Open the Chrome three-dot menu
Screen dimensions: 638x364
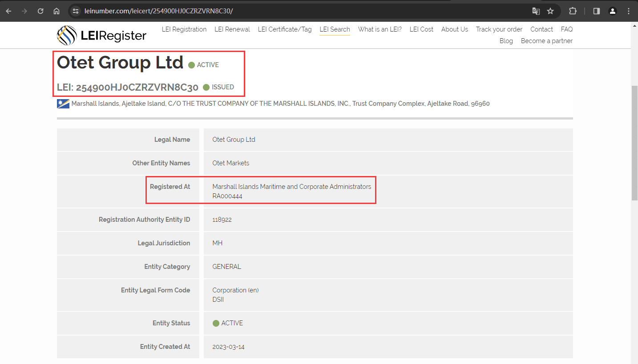(629, 11)
